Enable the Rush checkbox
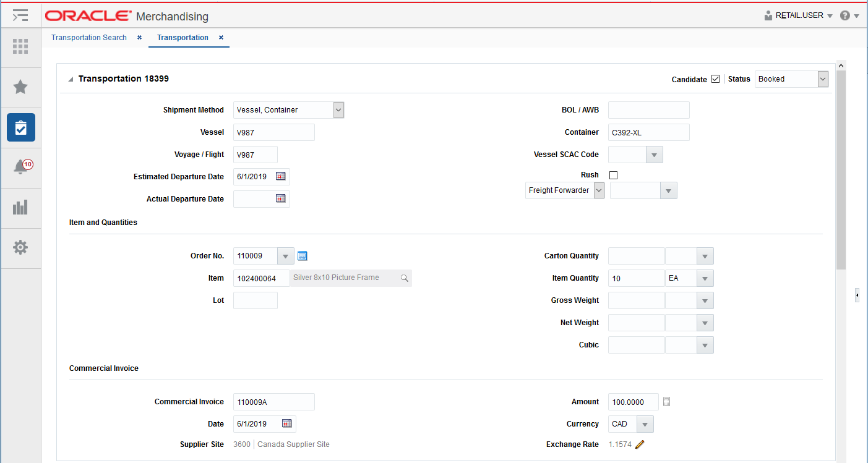 coord(613,175)
